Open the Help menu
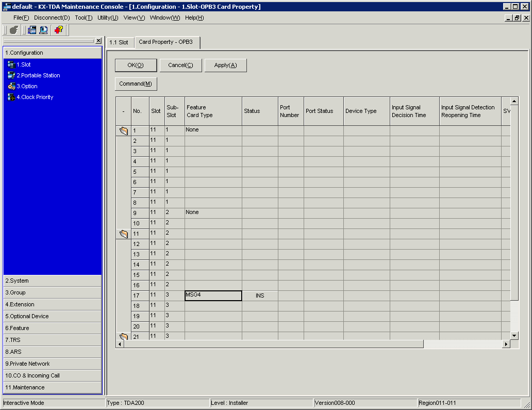 point(194,18)
